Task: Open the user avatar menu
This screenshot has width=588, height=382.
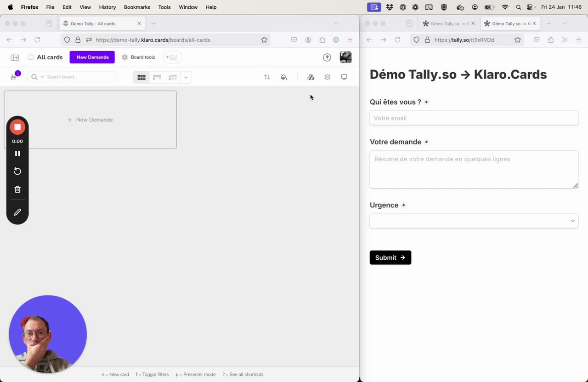Action: tap(345, 57)
